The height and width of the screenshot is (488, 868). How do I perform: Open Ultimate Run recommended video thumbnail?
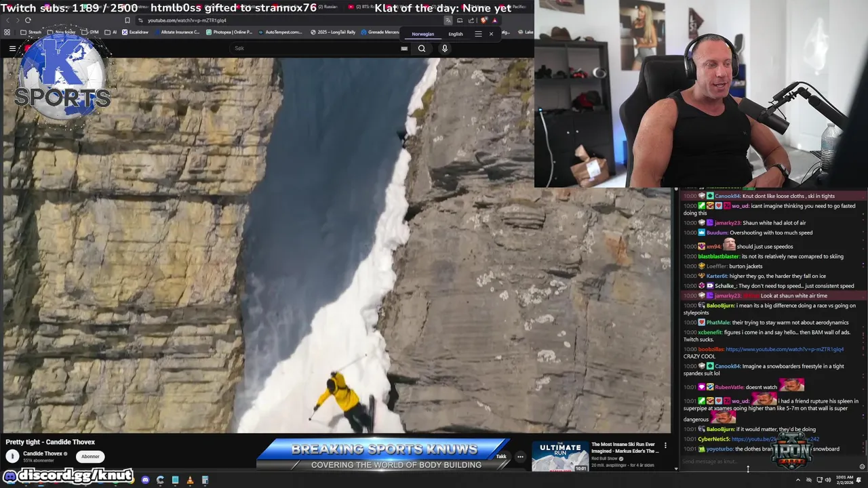560,457
